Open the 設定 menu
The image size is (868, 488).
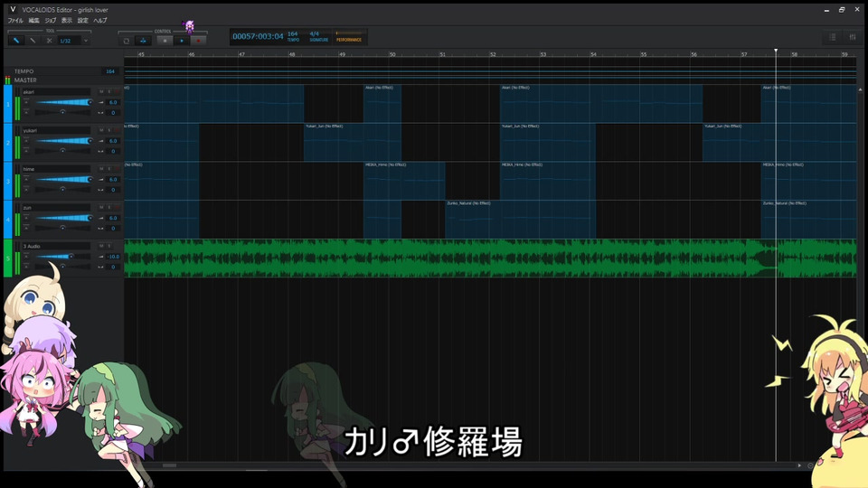click(x=82, y=21)
